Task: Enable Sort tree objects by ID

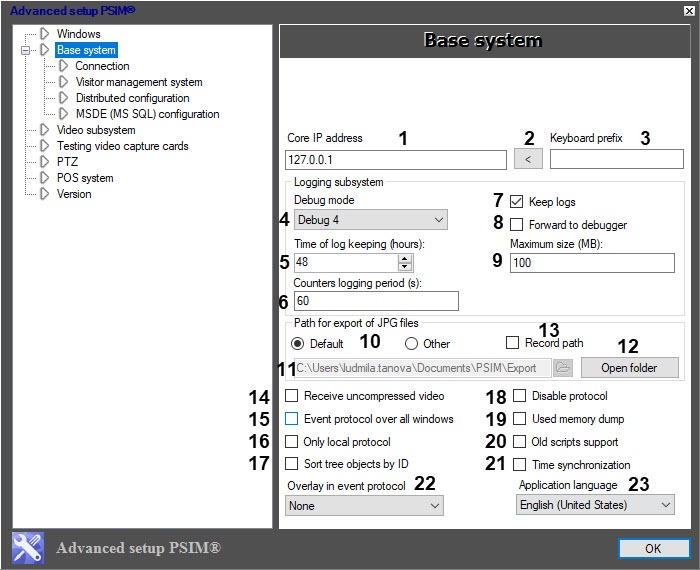Action: click(292, 463)
